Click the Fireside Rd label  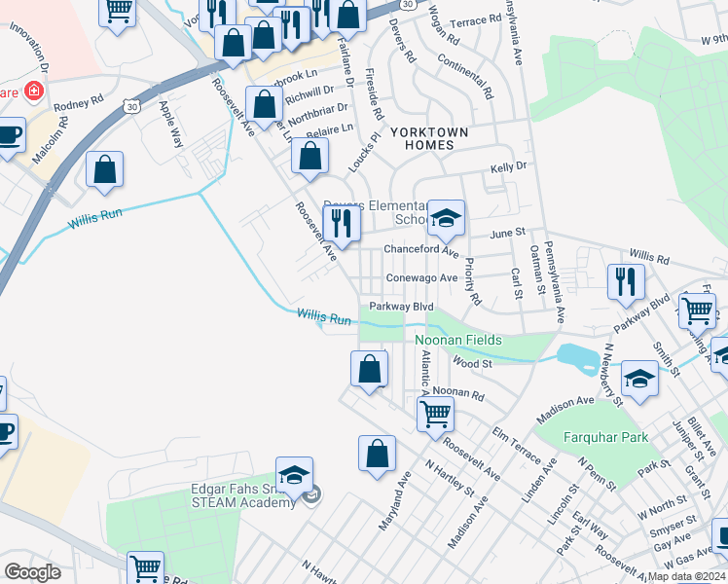(x=374, y=94)
